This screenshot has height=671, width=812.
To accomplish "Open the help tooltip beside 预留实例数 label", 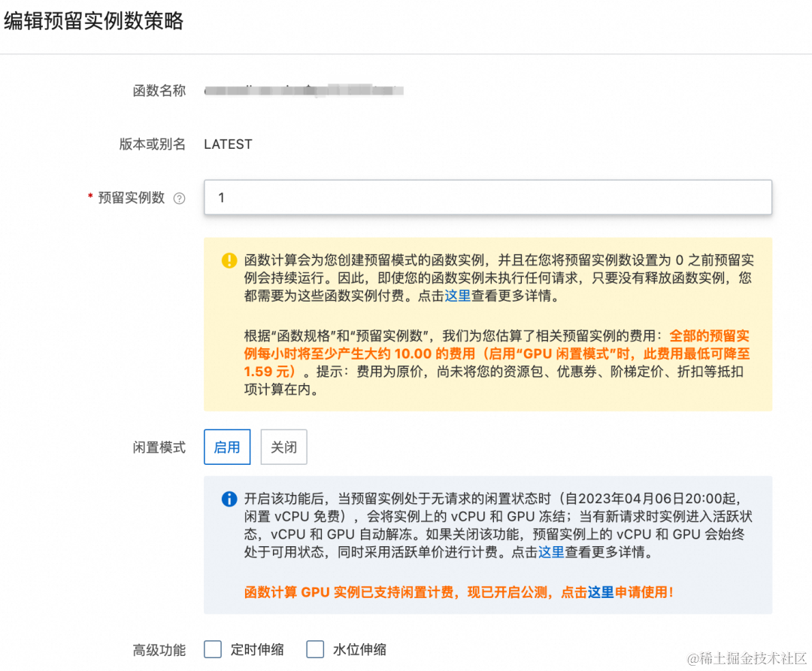I will click(179, 198).
